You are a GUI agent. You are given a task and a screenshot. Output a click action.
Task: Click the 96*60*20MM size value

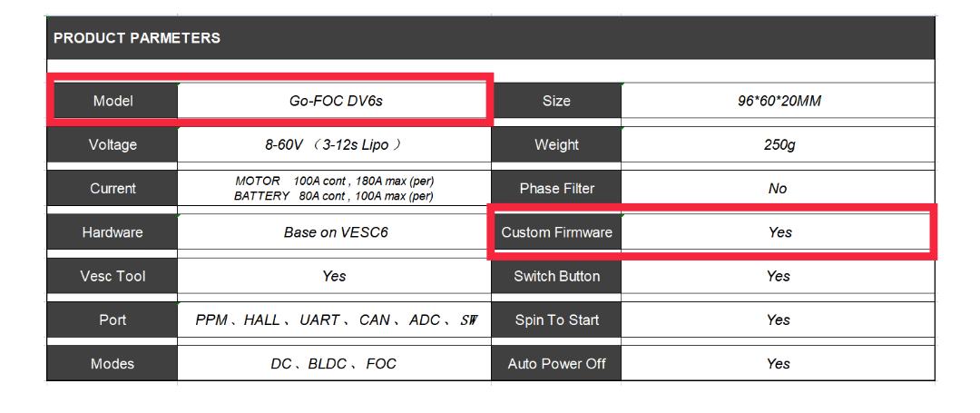(x=779, y=101)
